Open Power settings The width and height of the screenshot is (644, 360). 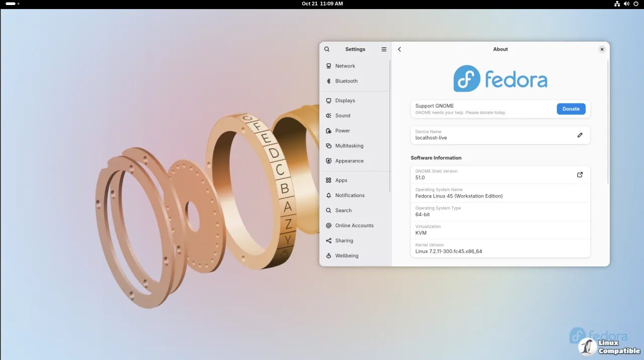[x=355, y=131]
